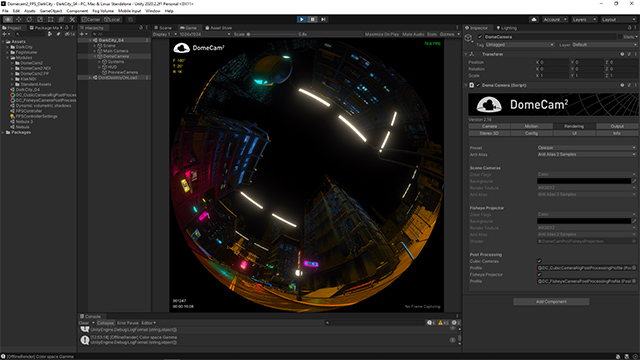Click the Step frame button
The height and width of the screenshot is (360, 640).
pos(323,19)
